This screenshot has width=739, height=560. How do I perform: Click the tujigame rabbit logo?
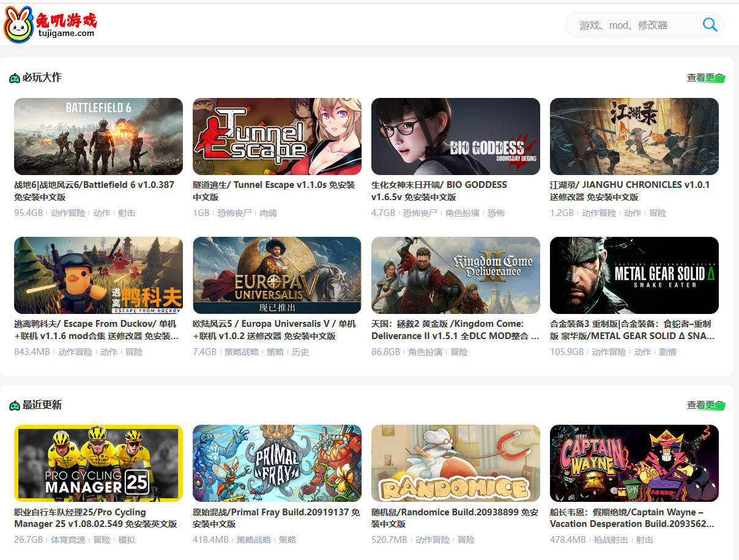click(50, 24)
